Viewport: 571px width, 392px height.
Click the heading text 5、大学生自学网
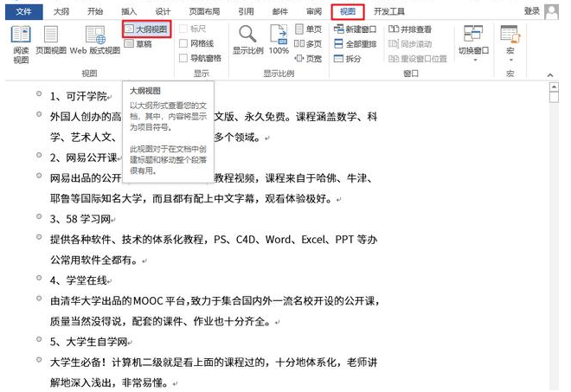(88, 342)
